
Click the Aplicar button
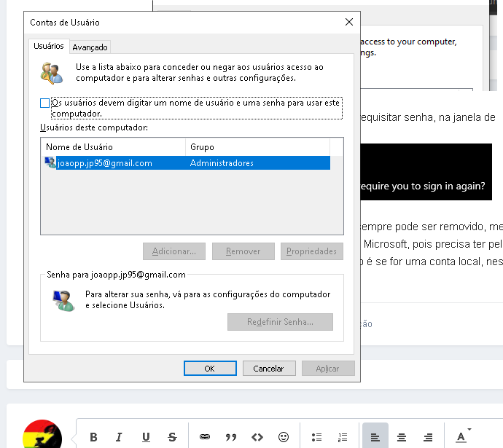click(x=328, y=368)
